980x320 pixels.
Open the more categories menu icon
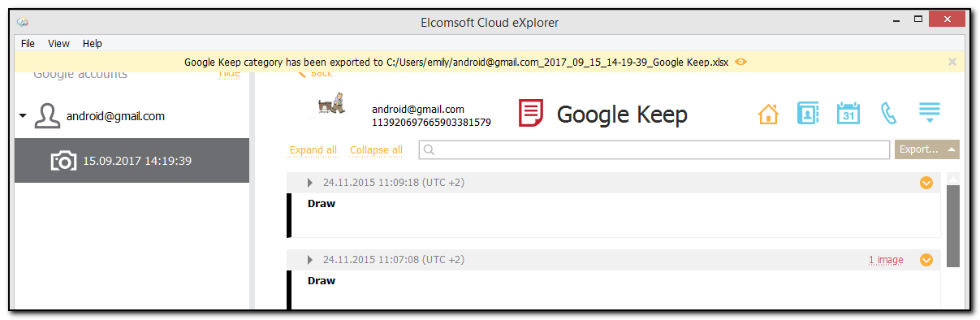[x=929, y=113]
